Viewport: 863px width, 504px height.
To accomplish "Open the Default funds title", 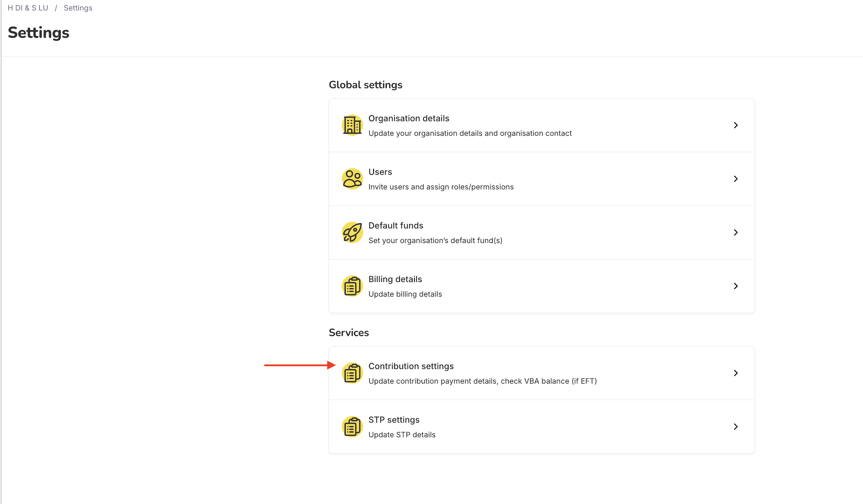I will [x=396, y=226].
